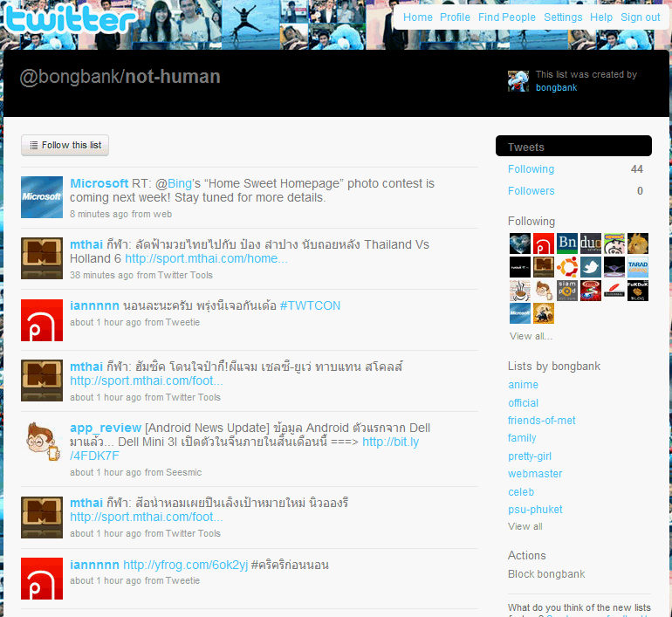Open the Ubuntu logo avatar in Following grid
Image resolution: width=672 pixels, height=617 pixels.
coord(567,267)
